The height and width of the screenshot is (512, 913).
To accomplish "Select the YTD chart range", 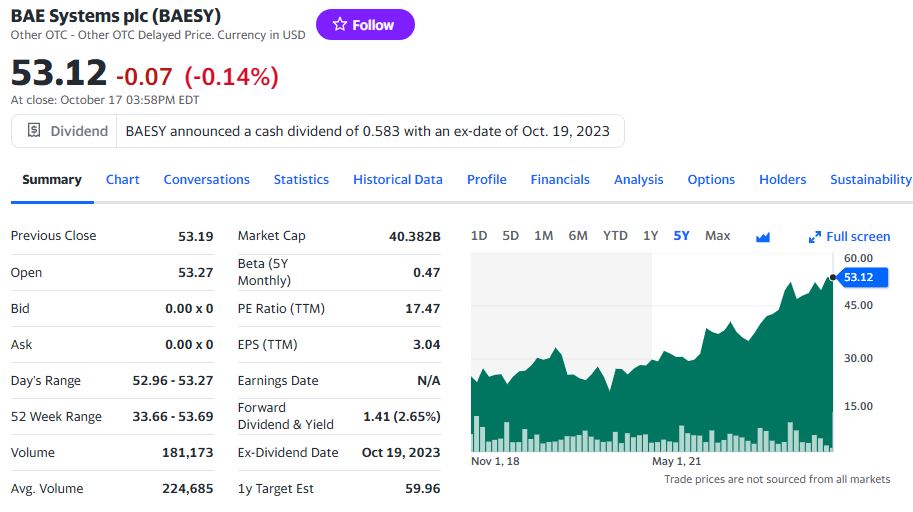I will pos(615,236).
